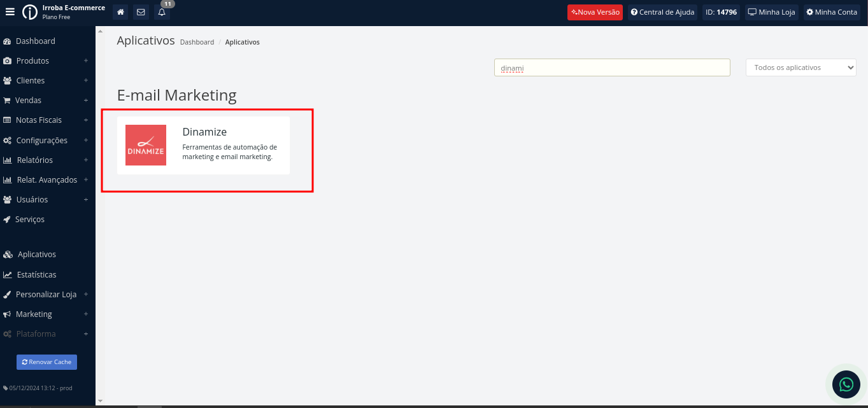
Task: Click Dashboard breadcrumb link
Action: point(197,42)
